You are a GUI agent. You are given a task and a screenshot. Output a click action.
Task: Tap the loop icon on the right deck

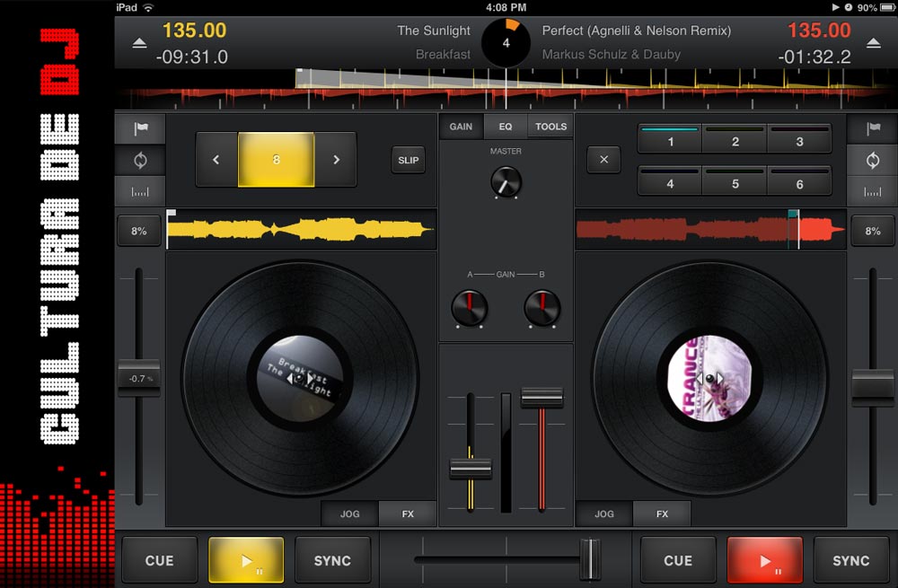tap(872, 159)
